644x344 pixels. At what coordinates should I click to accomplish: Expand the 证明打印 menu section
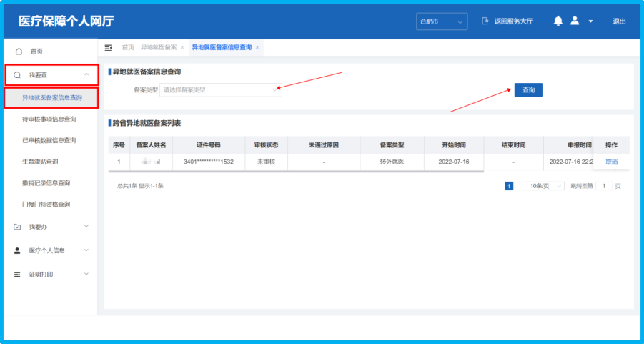(x=86, y=275)
